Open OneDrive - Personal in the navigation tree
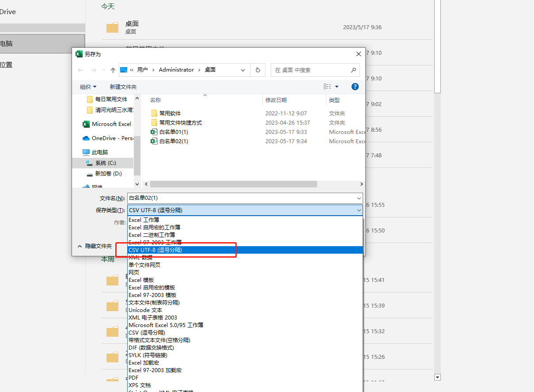 pyautogui.click(x=108, y=138)
